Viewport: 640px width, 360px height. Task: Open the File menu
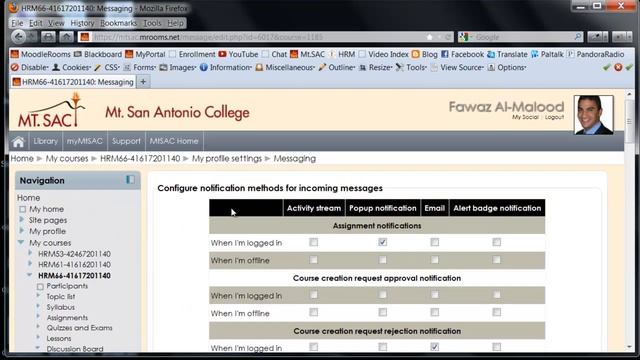tap(17, 23)
